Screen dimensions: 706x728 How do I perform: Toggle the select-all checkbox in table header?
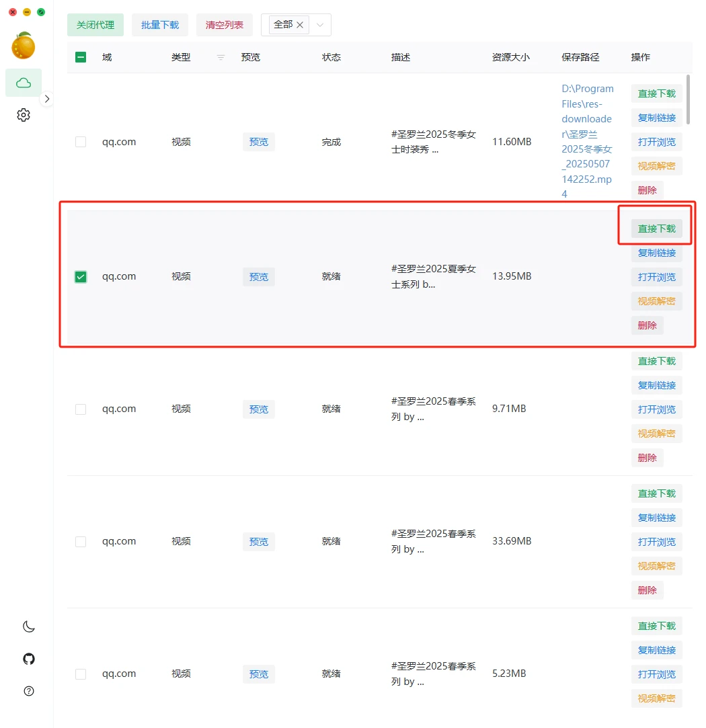click(81, 57)
